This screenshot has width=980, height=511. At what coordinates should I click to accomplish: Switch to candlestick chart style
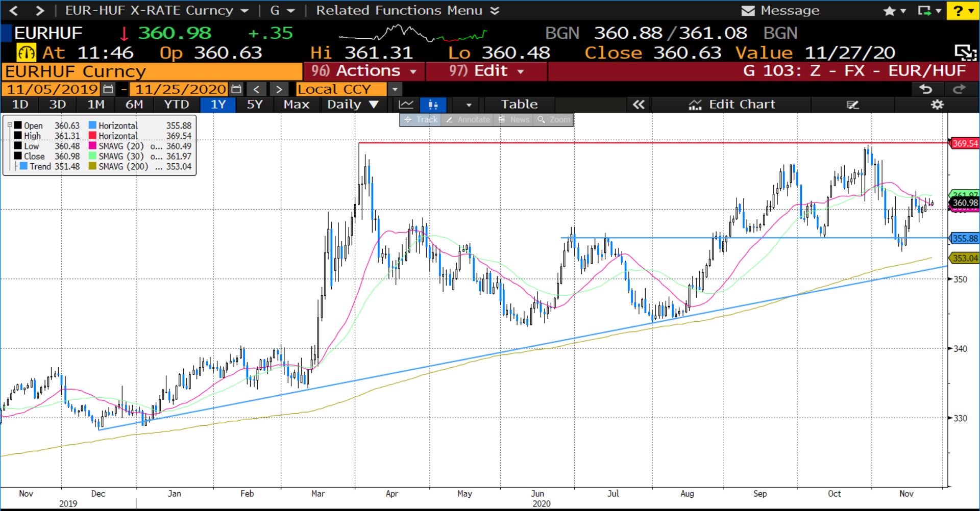click(x=433, y=105)
